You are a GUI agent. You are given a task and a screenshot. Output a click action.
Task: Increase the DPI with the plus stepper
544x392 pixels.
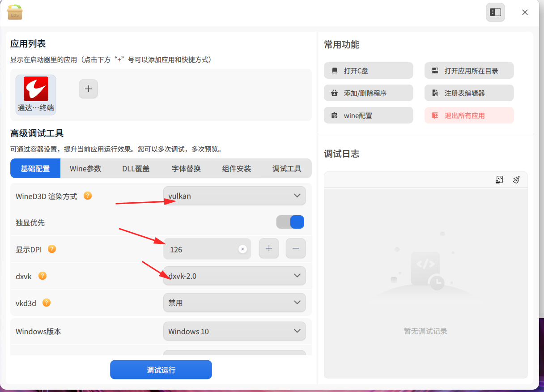click(x=269, y=248)
